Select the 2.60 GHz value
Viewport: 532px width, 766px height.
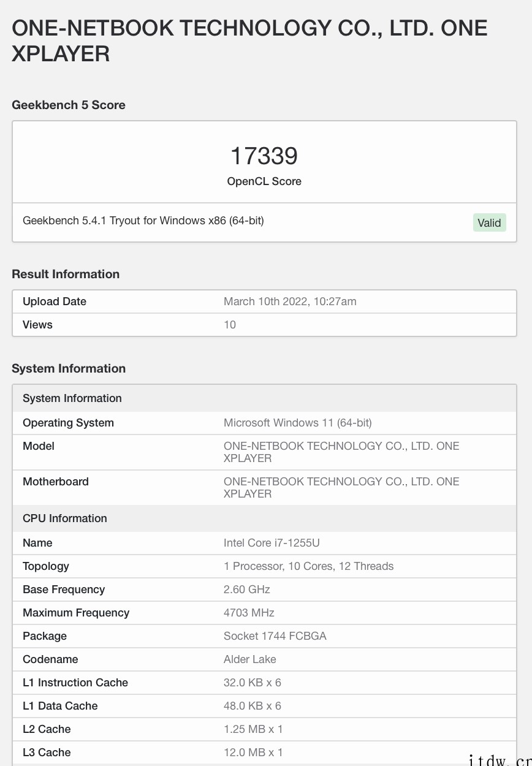click(247, 590)
